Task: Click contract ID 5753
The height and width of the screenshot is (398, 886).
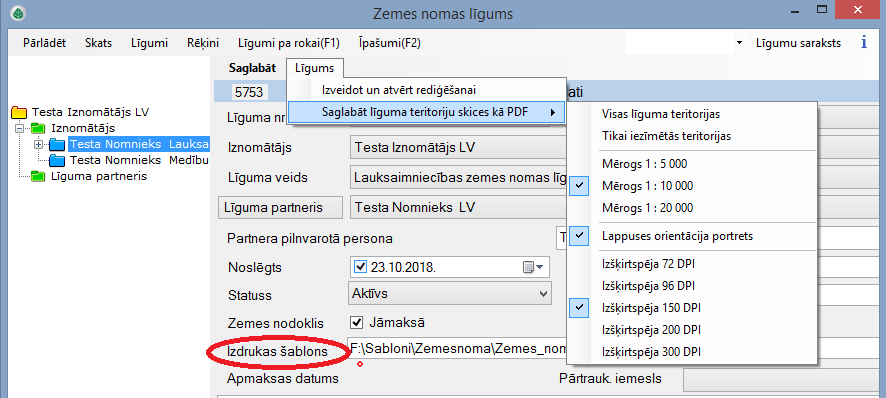Action: [249, 93]
